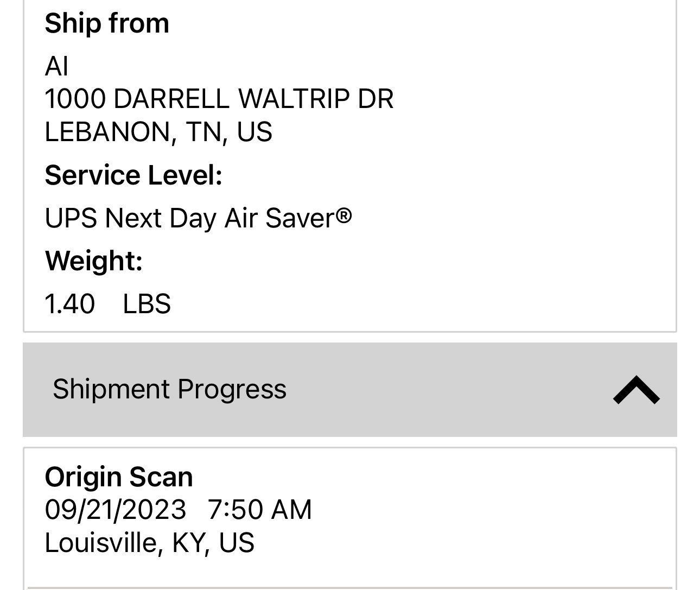Viewport: 700px width, 590px height.
Task: Click the Weight label
Action: tap(94, 261)
